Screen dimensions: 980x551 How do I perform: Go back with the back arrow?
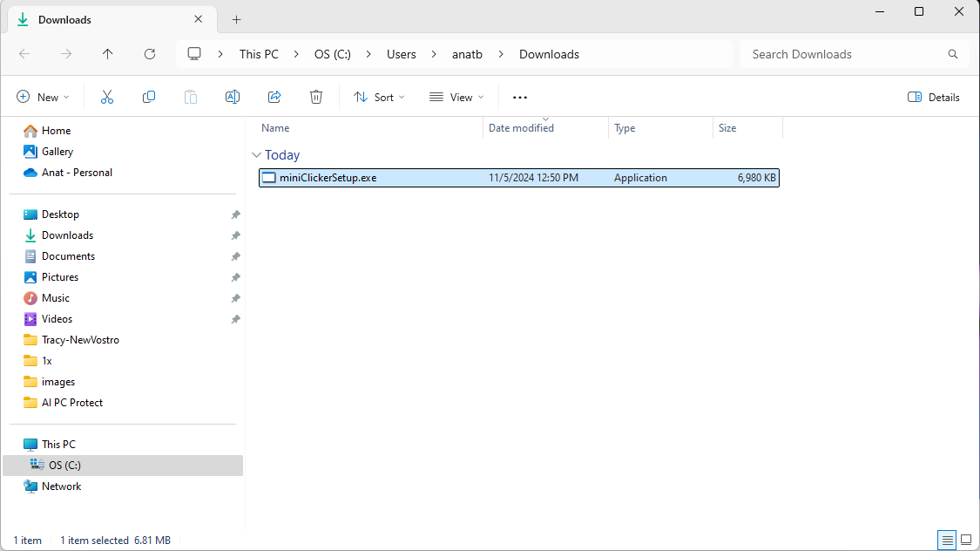tap(24, 54)
